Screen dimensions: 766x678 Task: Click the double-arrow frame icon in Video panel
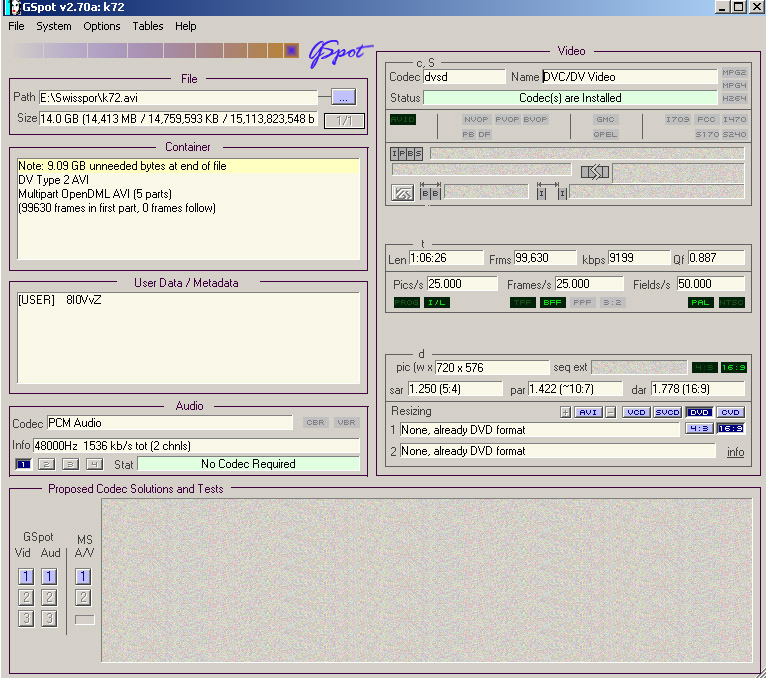[x=595, y=172]
